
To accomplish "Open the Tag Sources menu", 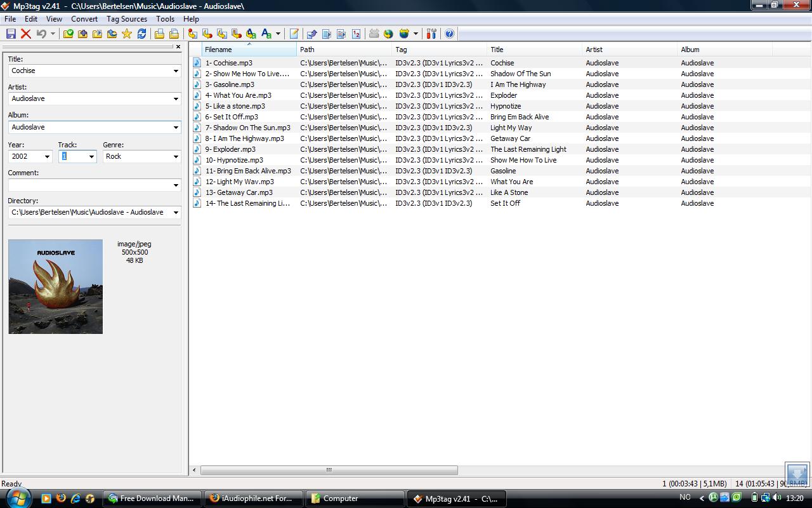I will coord(127,19).
